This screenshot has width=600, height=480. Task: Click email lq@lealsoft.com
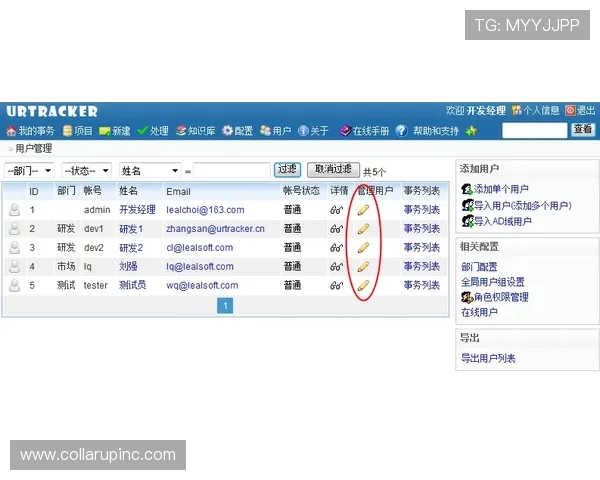coord(200,266)
